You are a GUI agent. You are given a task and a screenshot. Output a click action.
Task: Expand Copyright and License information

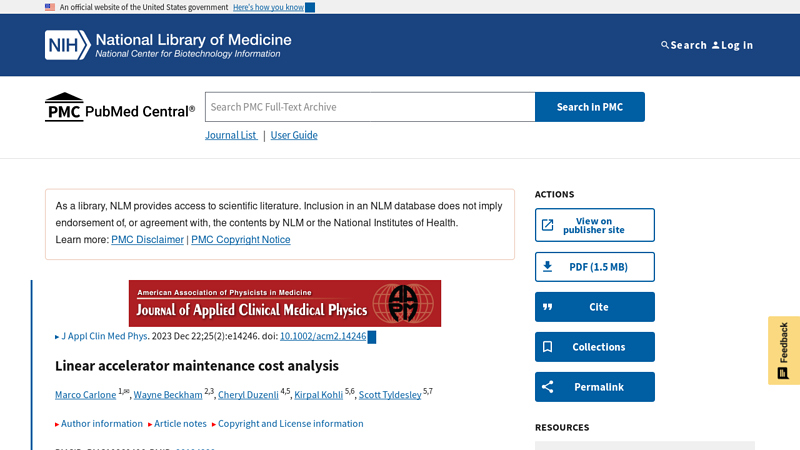(290, 424)
